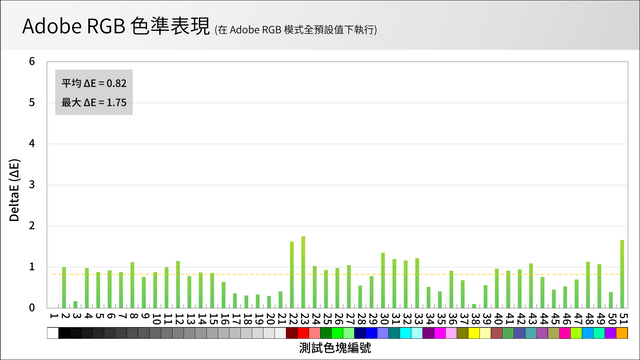
Task: Click the 最大 ΔE = 1.75 text
Action: [x=94, y=102]
